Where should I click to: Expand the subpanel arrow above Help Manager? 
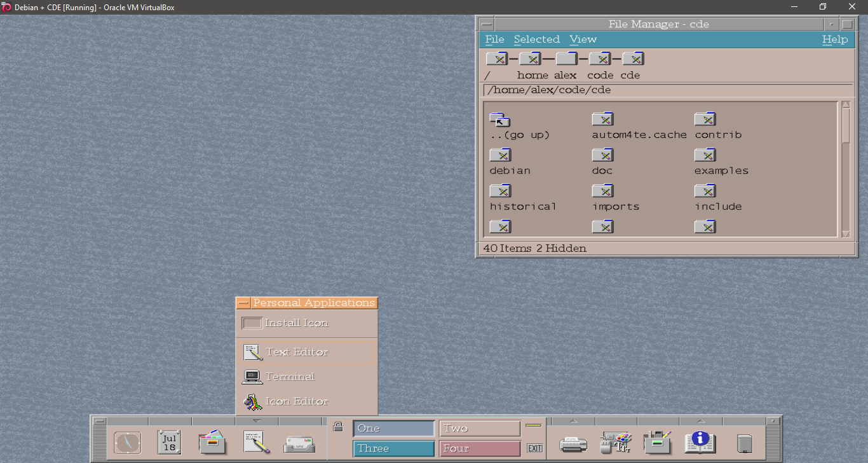(700, 421)
